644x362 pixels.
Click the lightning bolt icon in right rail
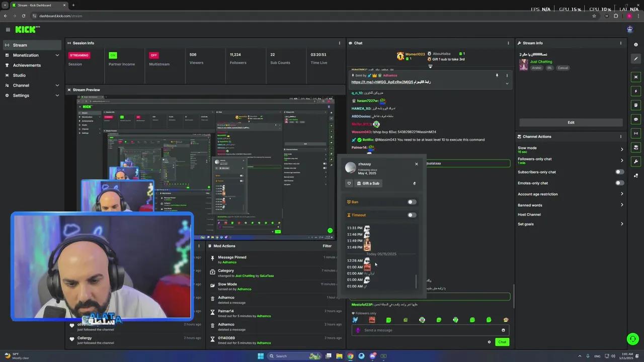636,91
